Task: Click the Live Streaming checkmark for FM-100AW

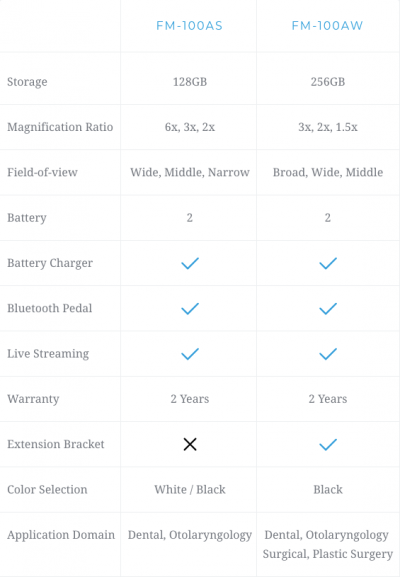Action: click(x=328, y=354)
